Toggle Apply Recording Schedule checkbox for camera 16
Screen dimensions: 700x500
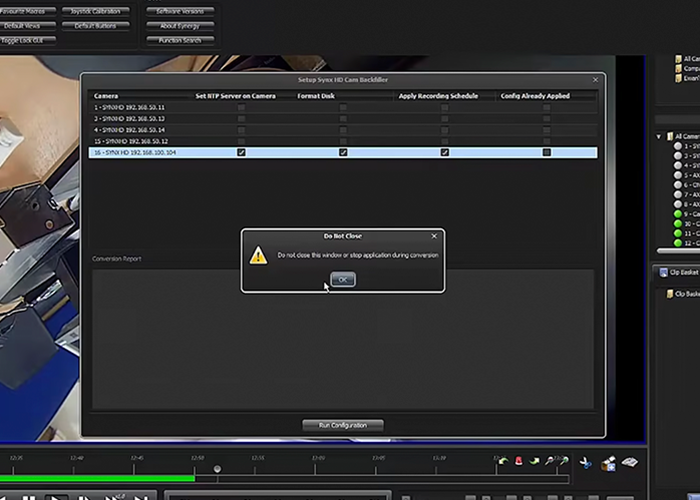pos(445,153)
